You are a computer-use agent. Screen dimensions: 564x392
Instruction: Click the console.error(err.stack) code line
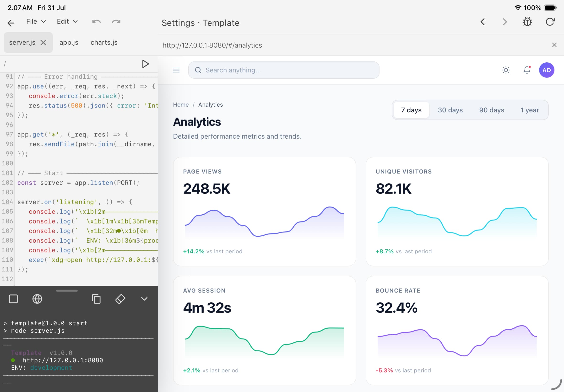click(x=76, y=96)
